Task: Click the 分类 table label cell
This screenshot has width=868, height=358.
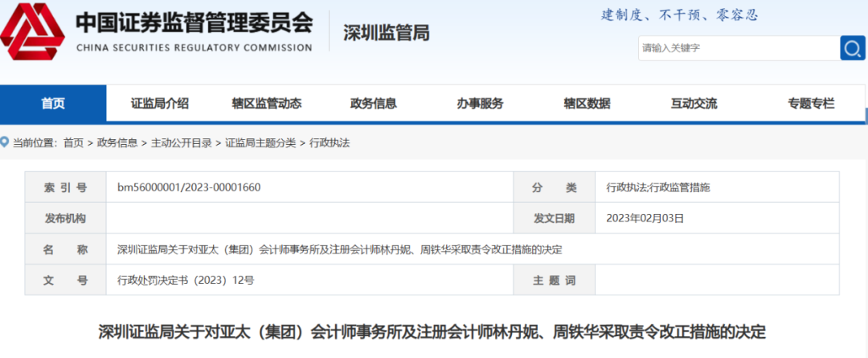Action: tap(554, 187)
